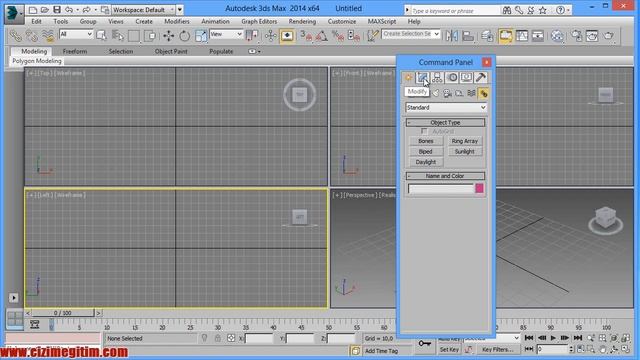This screenshot has width=640, height=360.
Task: Collapse the Object Type rollout
Action: point(445,122)
